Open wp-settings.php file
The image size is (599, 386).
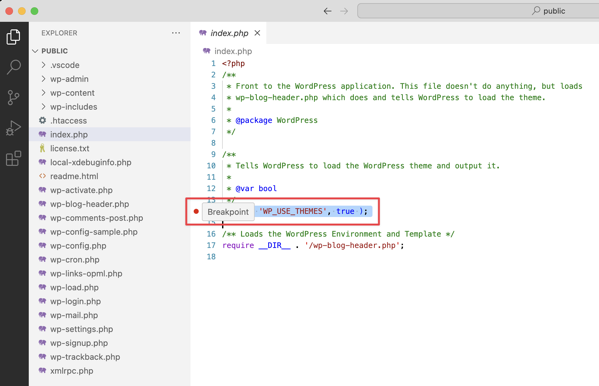110,329
